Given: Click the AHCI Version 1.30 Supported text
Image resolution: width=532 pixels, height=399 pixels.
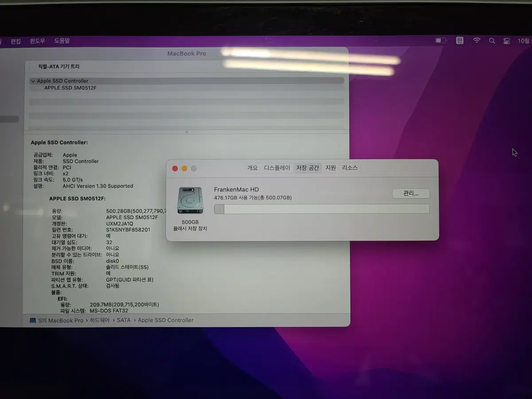Looking at the screenshot, I should point(98,186).
